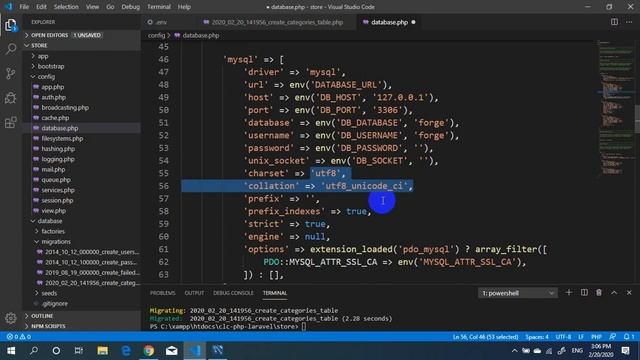Viewport: 640px width, 360px height.
Task: Change end of line sequence LF
Action: [580, 337]
